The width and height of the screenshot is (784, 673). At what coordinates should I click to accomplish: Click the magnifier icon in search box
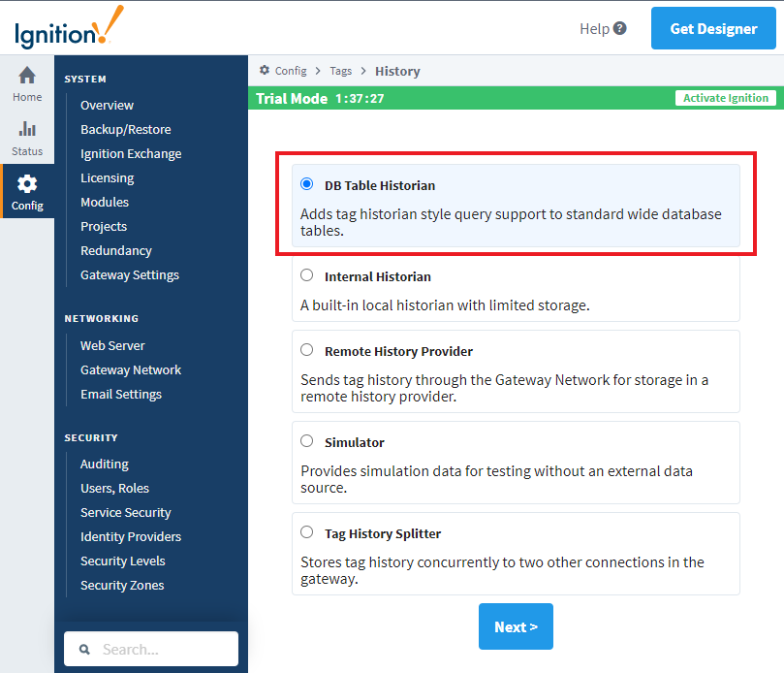coord(84,649)
